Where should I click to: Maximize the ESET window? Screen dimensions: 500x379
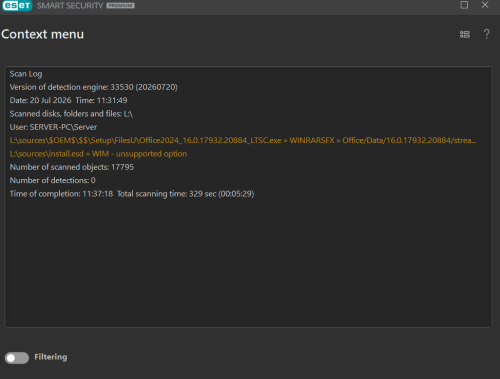464,5
